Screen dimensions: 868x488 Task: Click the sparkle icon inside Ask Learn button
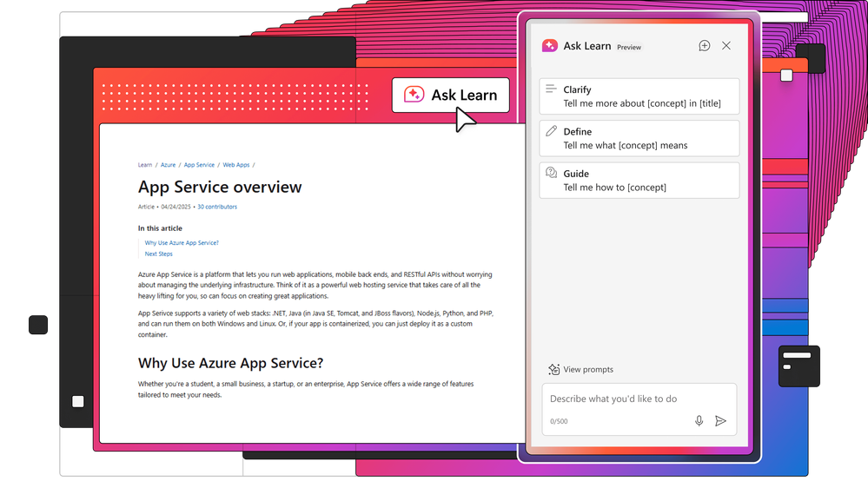click(414, 95)
